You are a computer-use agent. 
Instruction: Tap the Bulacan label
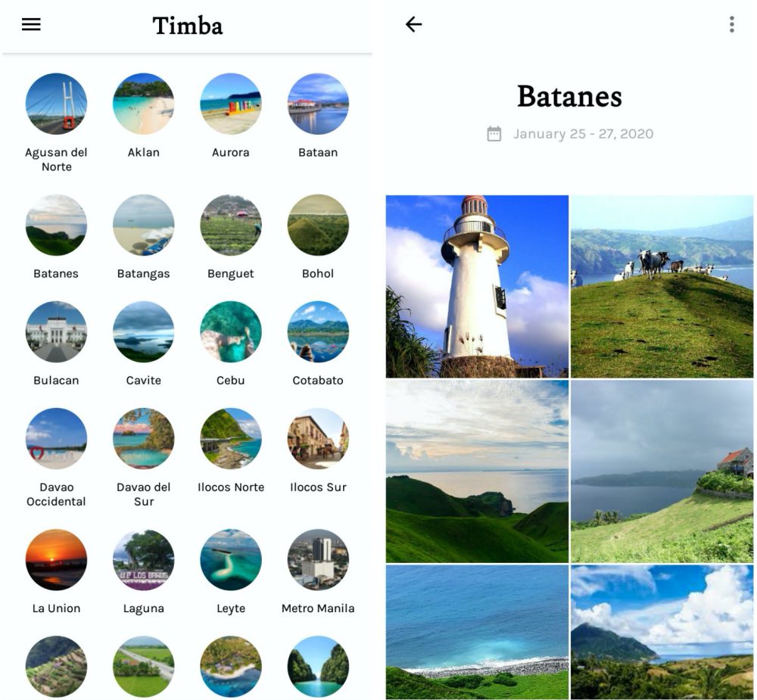pos(56,381)
